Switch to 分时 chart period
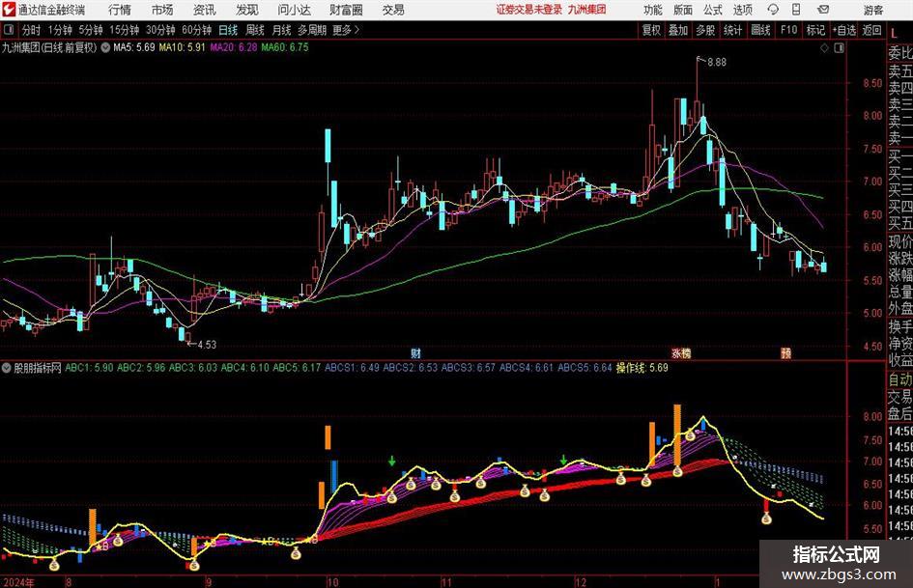The image size is (913, 588). 31,30
